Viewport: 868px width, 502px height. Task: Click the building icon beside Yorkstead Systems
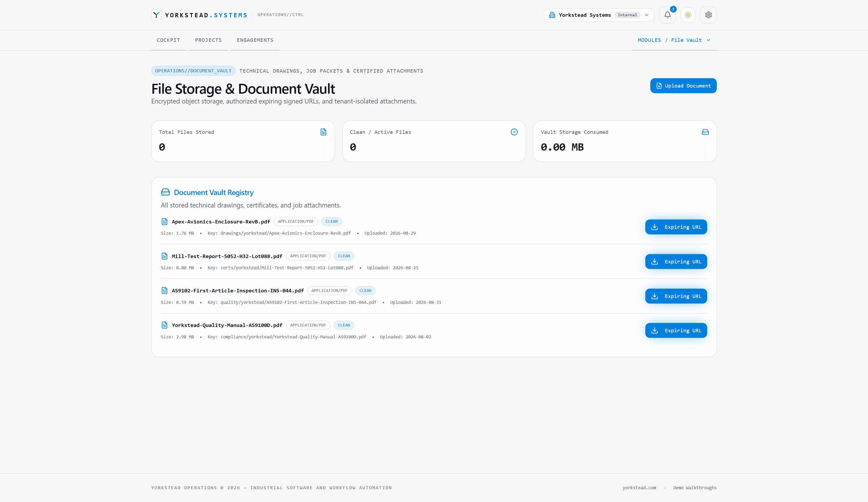coord(552,15)
